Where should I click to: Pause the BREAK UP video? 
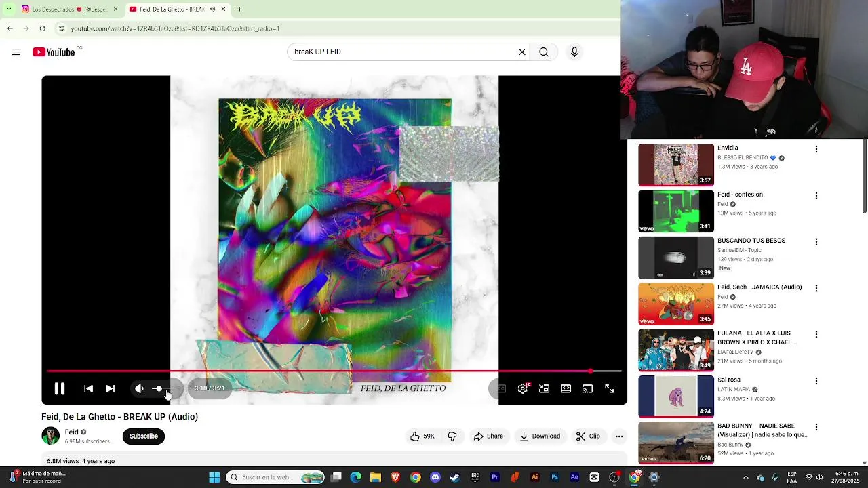click(60, 388)
